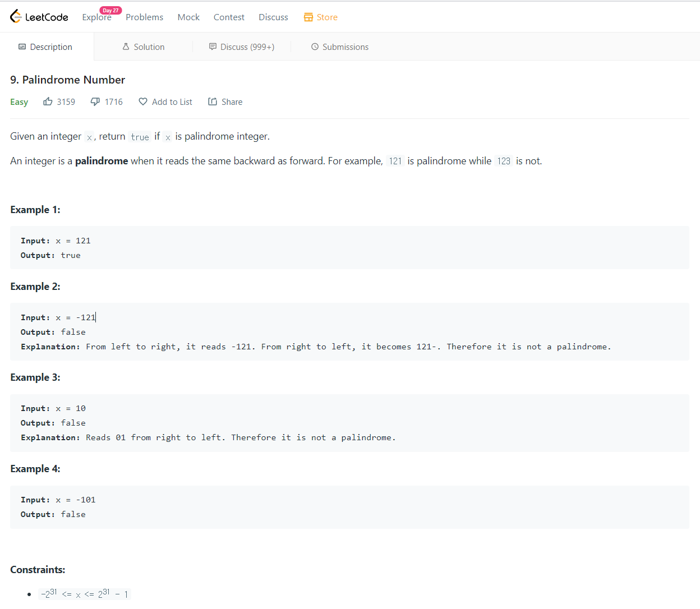Click the Easy difficulty label

pyautogui.click(x=19, y=102)
